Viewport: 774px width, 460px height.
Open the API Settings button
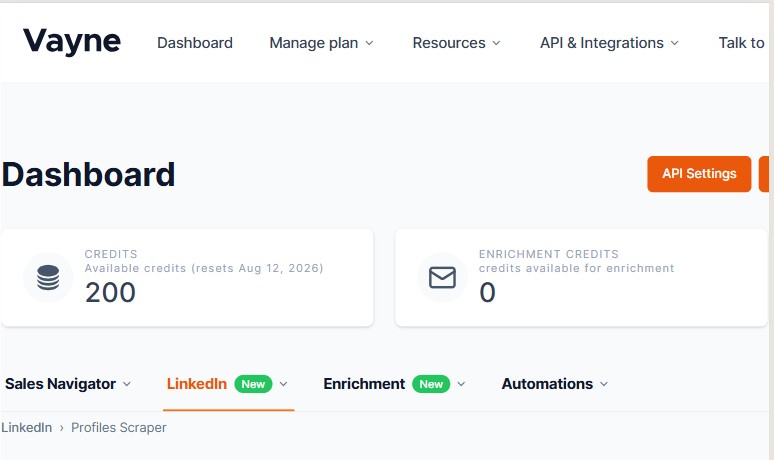point(699,174)
